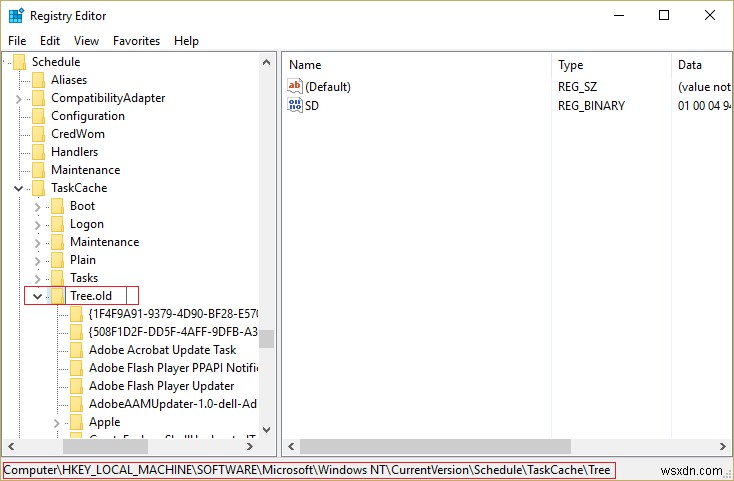Image resolution: width=734 pixels, height=481 pixels.
Task: Open the File menu
Action: pyautogui.click(x=17, y=41)
